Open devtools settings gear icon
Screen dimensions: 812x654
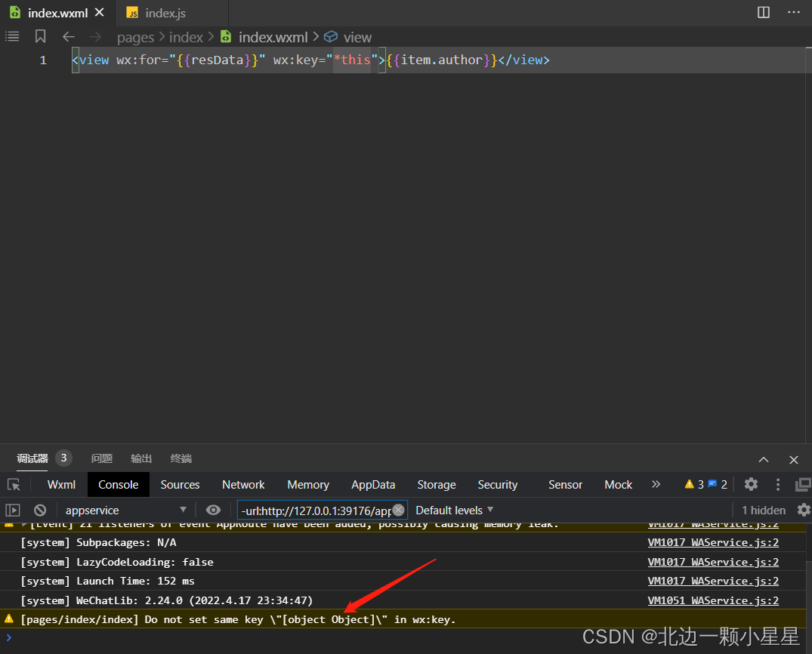click(x=751, y=484)
